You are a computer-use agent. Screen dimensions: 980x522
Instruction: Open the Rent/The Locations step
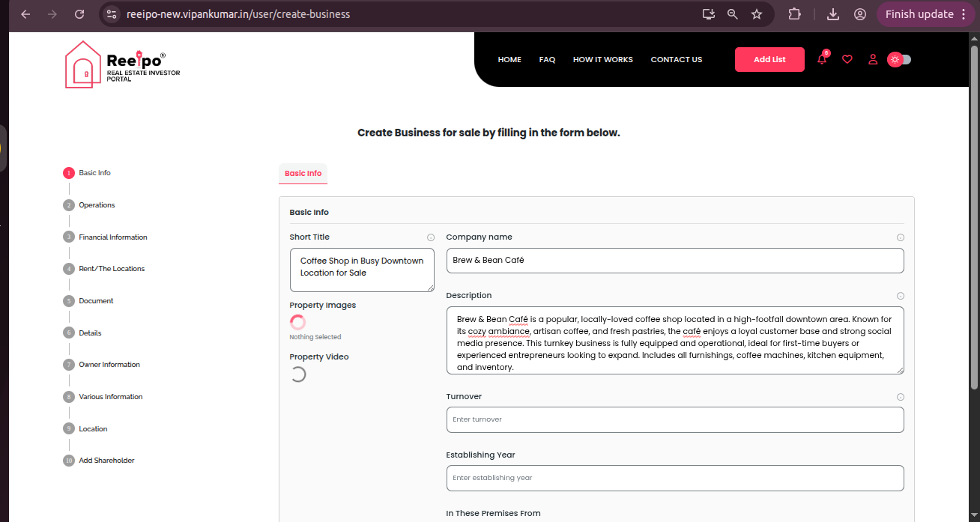pyautogui.click(x=112, y=269)
